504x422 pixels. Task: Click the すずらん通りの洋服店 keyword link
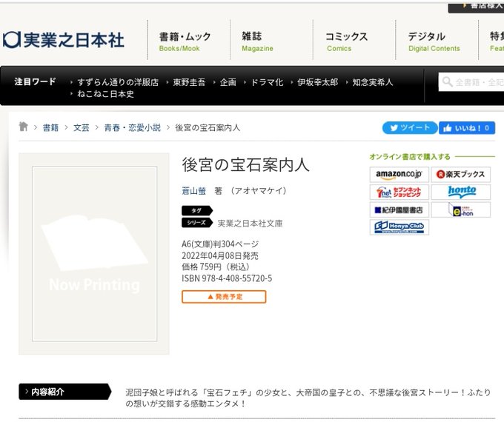118,82
